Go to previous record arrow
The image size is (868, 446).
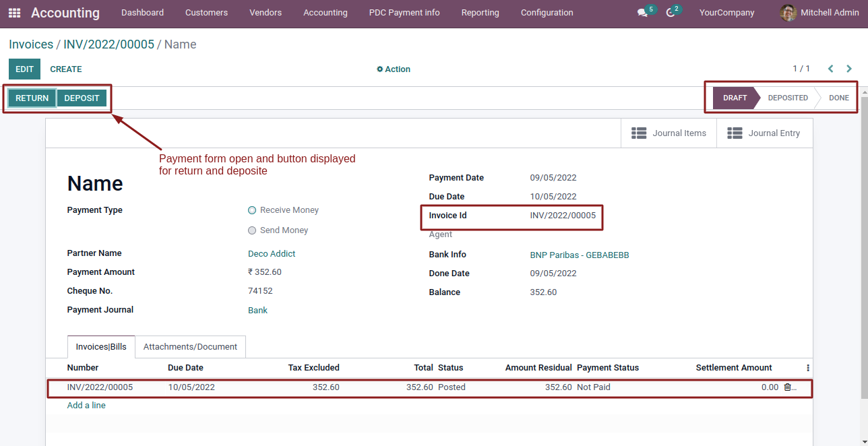click(830, 69)
